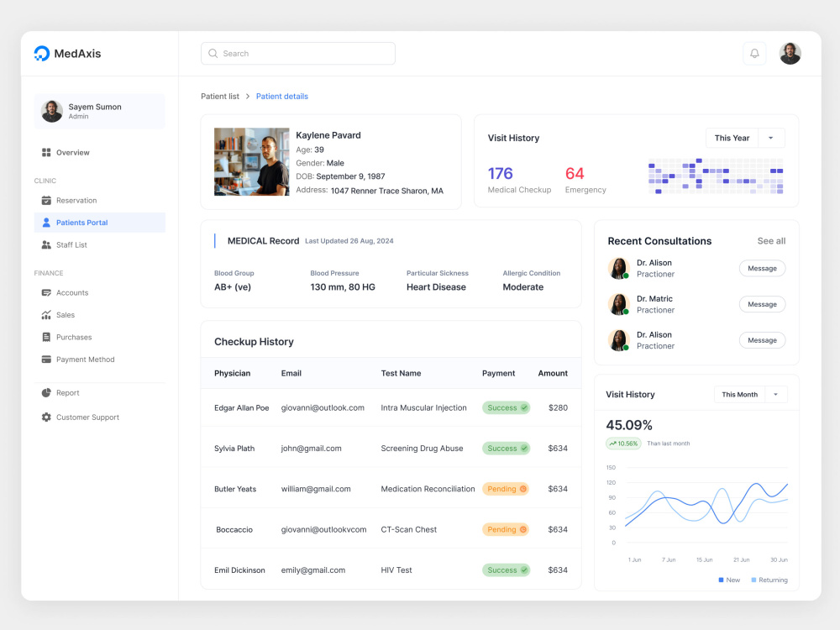The image size is (840, 630).
Task: Click the New legend color swatch
Action: point(721,580)
